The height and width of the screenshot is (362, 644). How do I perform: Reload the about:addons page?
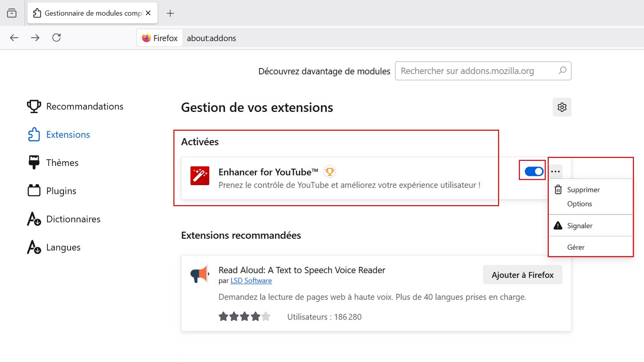56,38
